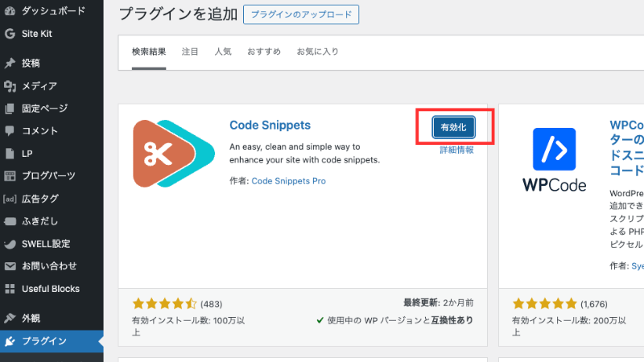Viewport: 644px width, 362px height.
Task: Open 固定ページ in the sidebar
Action: click(x=45, y=109)
